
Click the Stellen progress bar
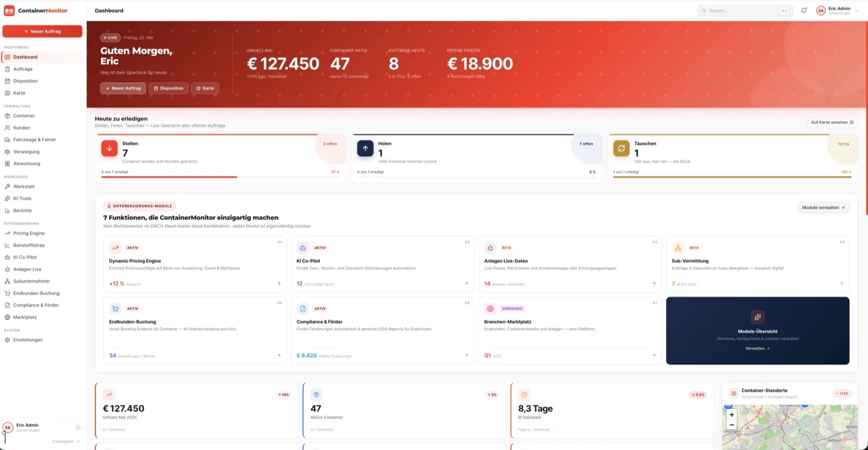(220, 177)
